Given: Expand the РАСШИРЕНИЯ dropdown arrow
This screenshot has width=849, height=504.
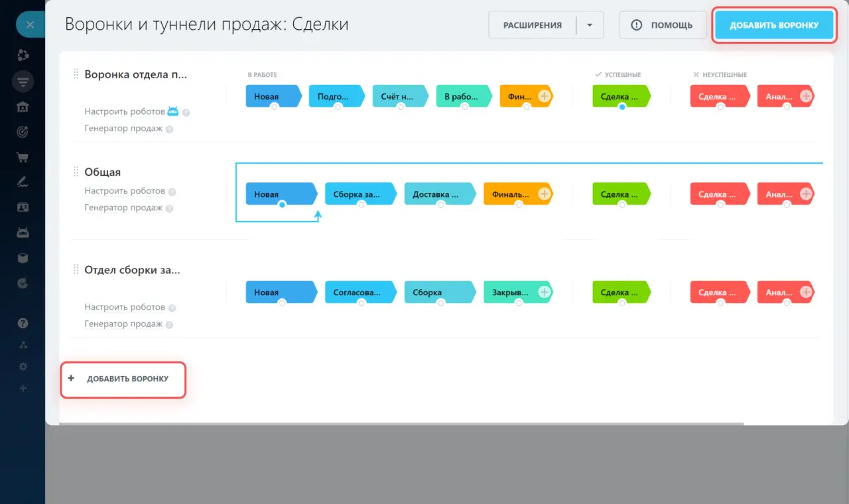Looking at the screenshot, I should coord(590,25).
